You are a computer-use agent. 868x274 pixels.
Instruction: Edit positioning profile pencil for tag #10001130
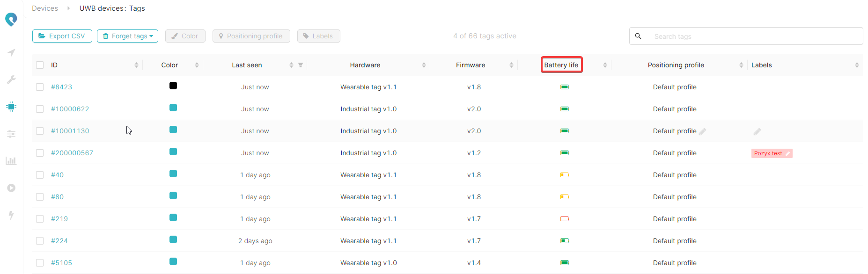pos(702,132)
